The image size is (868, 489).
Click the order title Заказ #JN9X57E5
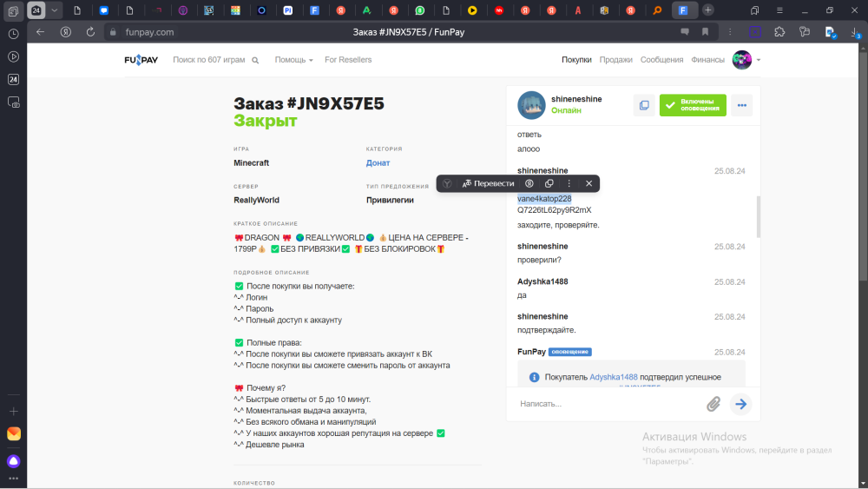click(309, 103)
